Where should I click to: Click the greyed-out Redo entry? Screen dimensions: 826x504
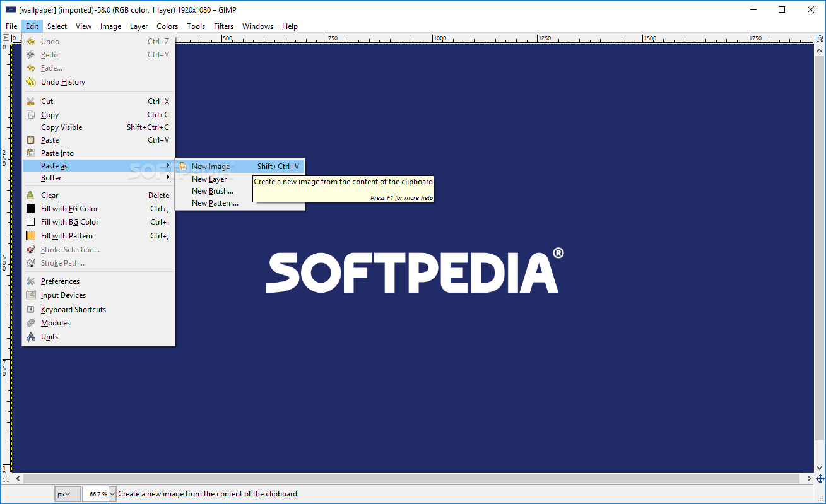pos(98,55)
